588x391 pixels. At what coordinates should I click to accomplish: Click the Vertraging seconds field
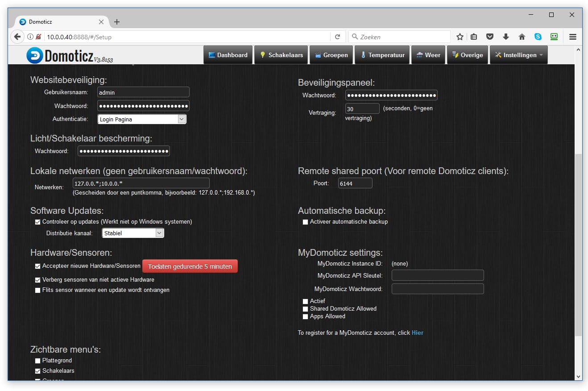pyautogui.click(x=362, y=108)
